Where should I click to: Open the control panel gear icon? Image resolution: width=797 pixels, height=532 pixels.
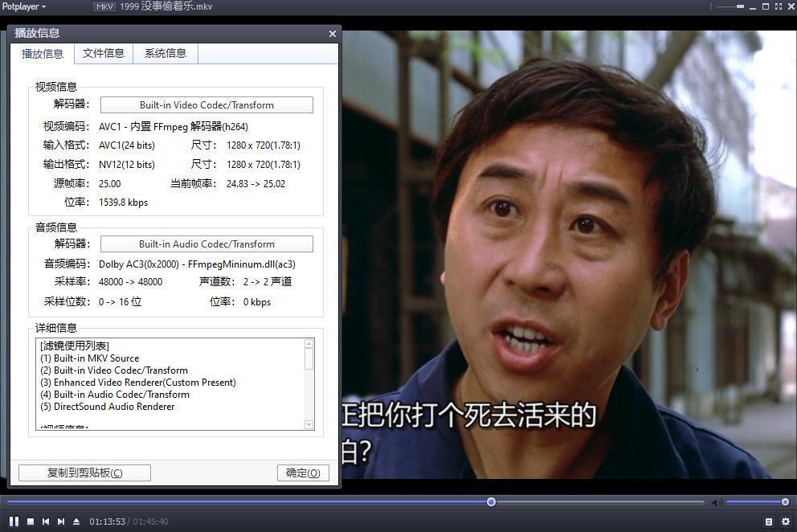click(x=786, y=522)
